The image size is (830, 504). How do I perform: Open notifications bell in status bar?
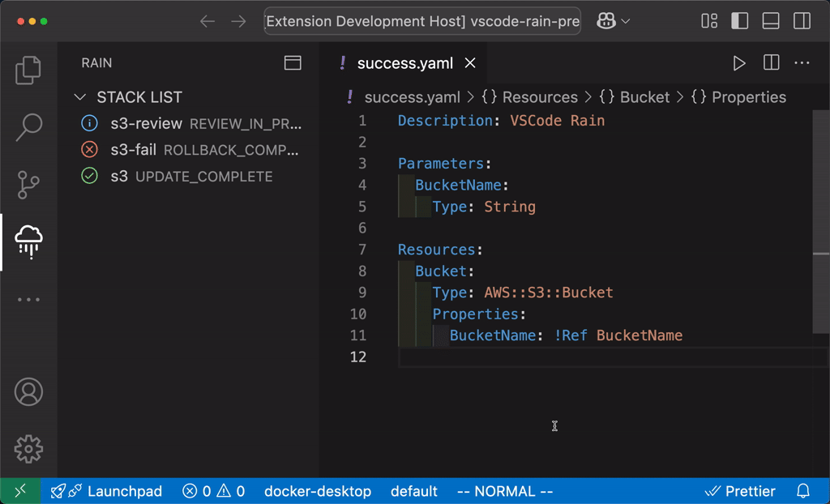click(x=803, y=491)
